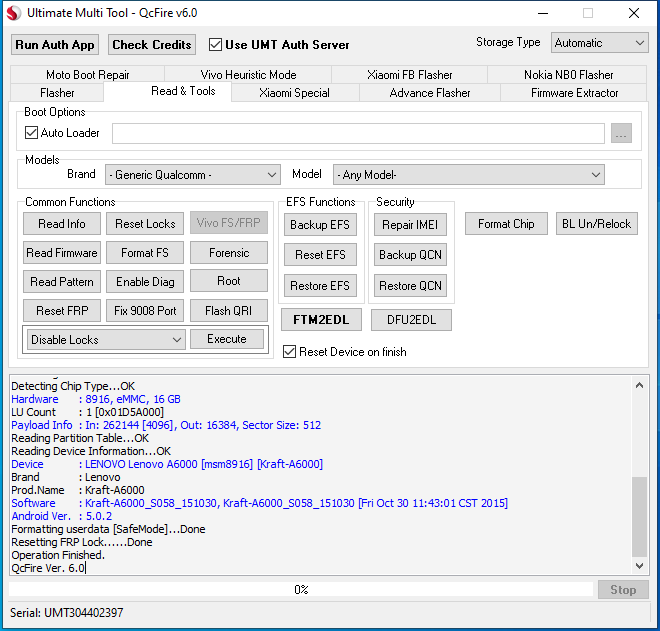The image size is (660, 631).
Task: Click the 'Formatting userdata [SafeMode]...Done' line
Action: coord(108,529)
